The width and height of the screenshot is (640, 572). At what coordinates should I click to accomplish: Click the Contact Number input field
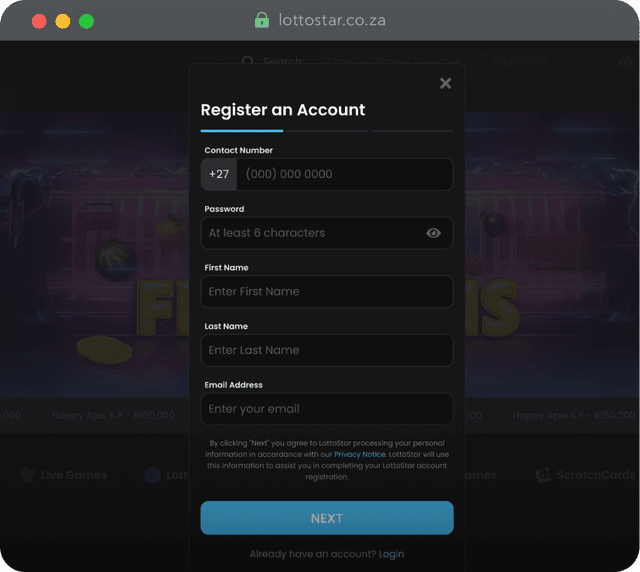(343, 174)
